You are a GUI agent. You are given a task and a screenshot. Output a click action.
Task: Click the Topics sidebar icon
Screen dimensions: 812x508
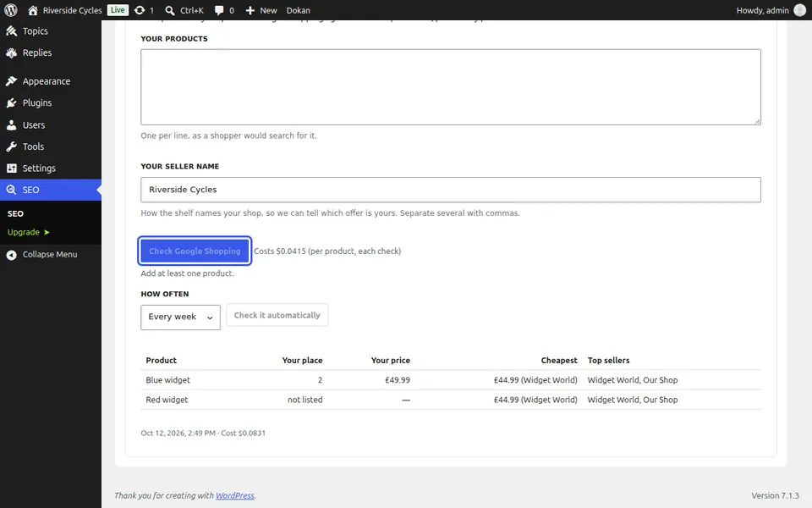tap(11, 31)
